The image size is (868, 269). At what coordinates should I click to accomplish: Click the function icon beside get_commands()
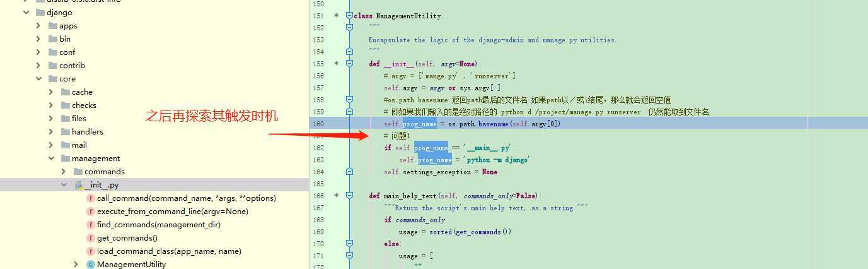point(90,237)
